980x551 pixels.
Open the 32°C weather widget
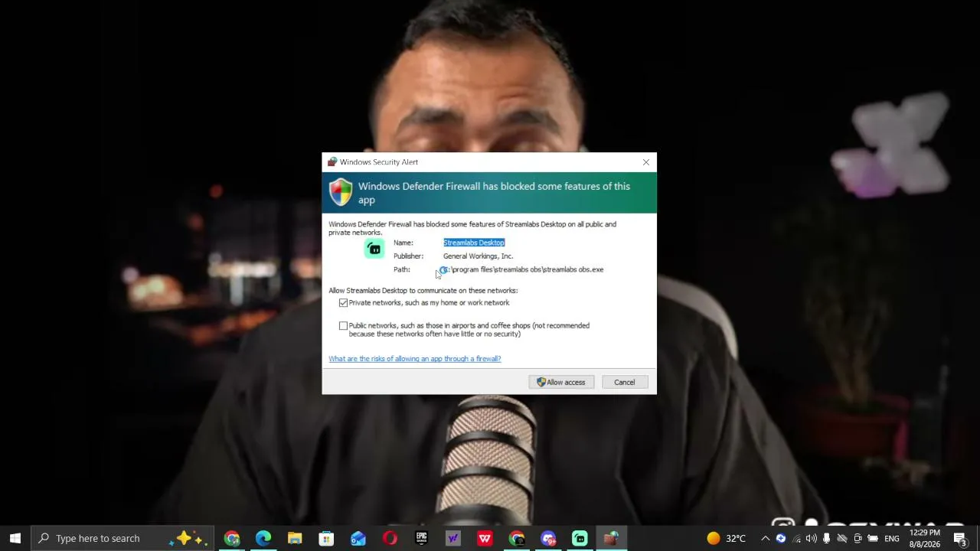726,538
